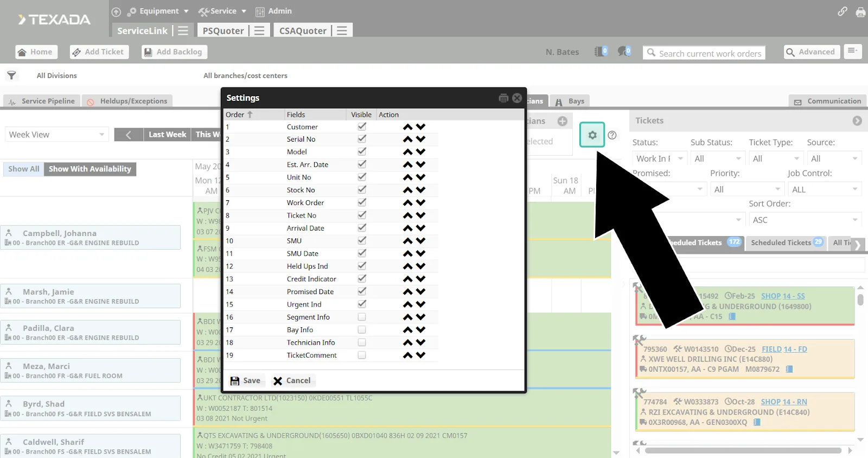Open the SHOP 14 - SS link
The height and width of the screenshot is (458, 868).
tap(782, 296)
